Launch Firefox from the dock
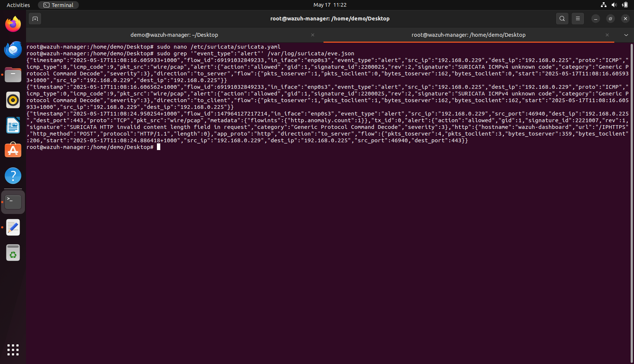Image resolution: width=634 pixels, height=364 pixels. (13, 24)
